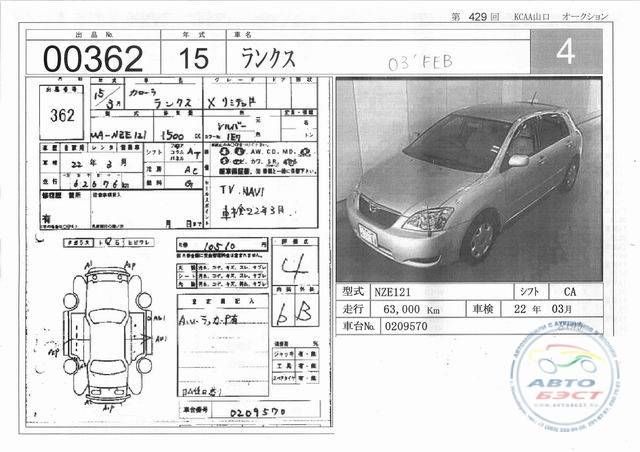
Task: Select the KCAA山口 auction name
Action: coord(531,17)
